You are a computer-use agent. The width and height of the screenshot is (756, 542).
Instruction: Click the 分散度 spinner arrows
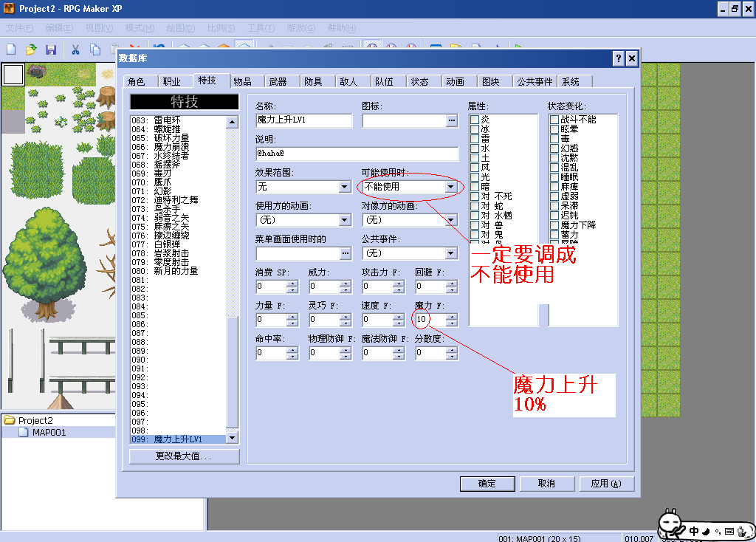(452, 353)
